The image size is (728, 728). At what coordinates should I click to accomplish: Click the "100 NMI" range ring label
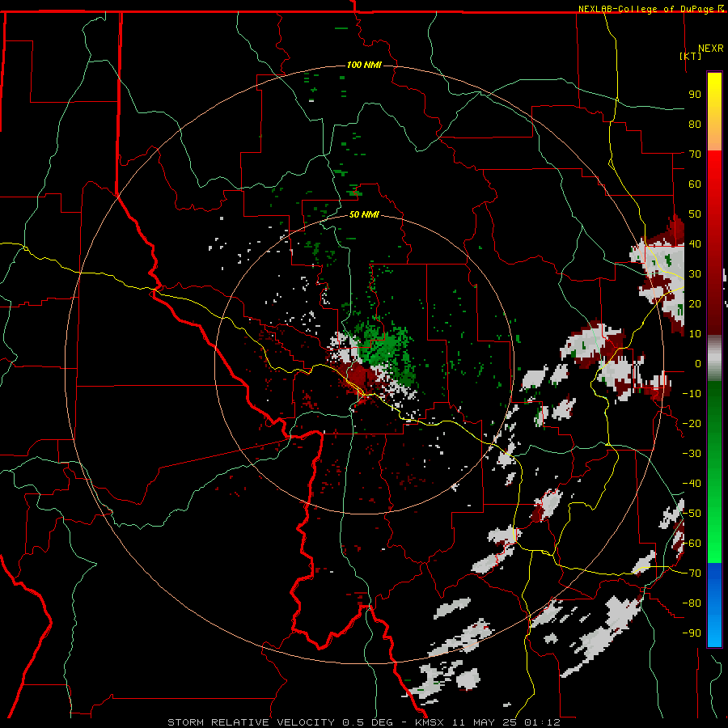point(364,65)
